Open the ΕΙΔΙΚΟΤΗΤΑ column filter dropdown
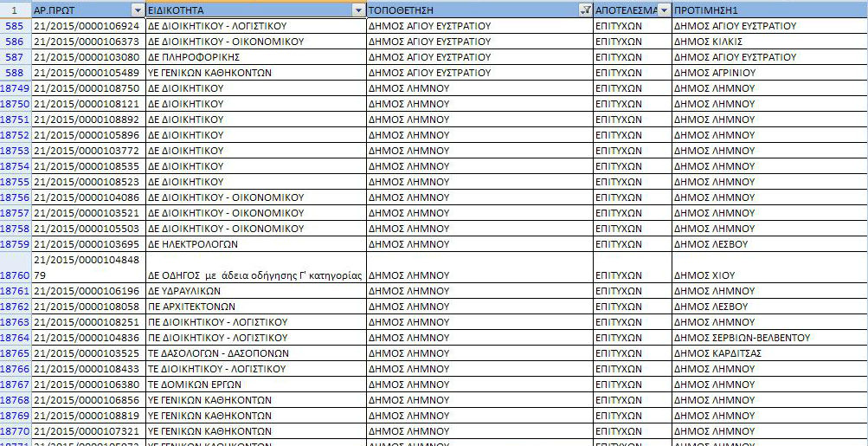The image size is (868, 446). 358,10
